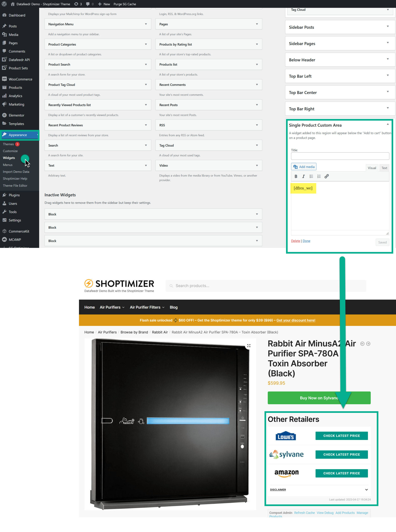Image resolution: width=396 pixels, height=532 pixels.
Task: Click the Marketing megaphone icon
Action: pyautogui.click(x=4, y=104)
